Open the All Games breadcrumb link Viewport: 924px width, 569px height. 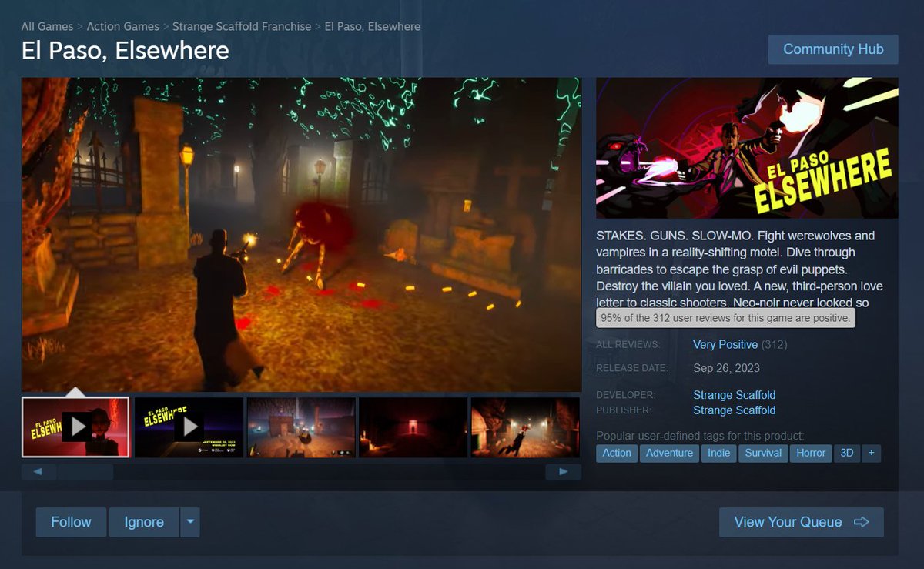(x=47, y=26)
